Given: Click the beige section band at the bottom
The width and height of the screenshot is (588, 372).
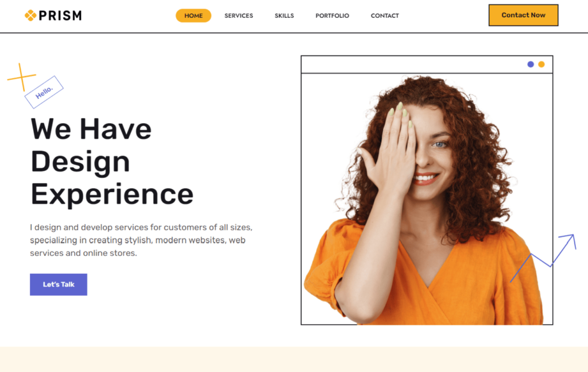Looking at the screenshot, I should pos(294,359).
